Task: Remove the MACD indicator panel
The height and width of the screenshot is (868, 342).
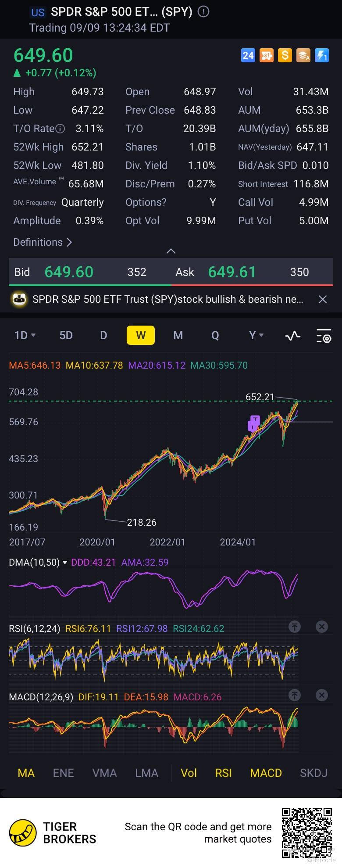Action: pyautogui.click(x=322, y=695)
